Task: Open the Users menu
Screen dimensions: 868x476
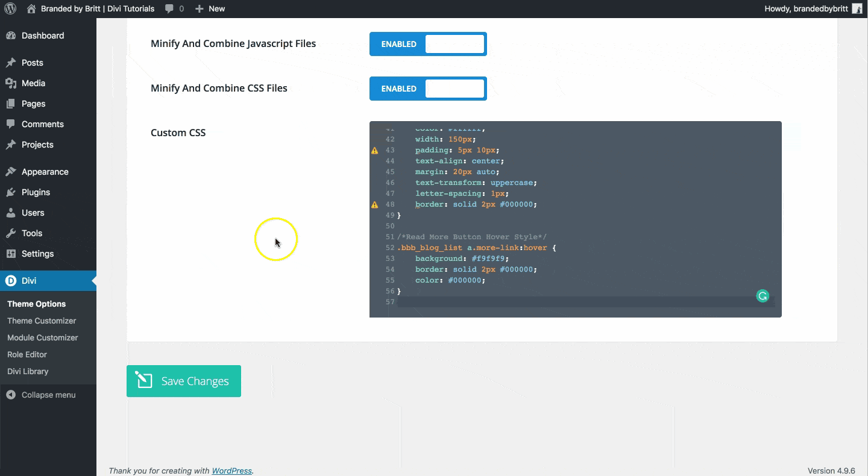Action: point(48,213)
